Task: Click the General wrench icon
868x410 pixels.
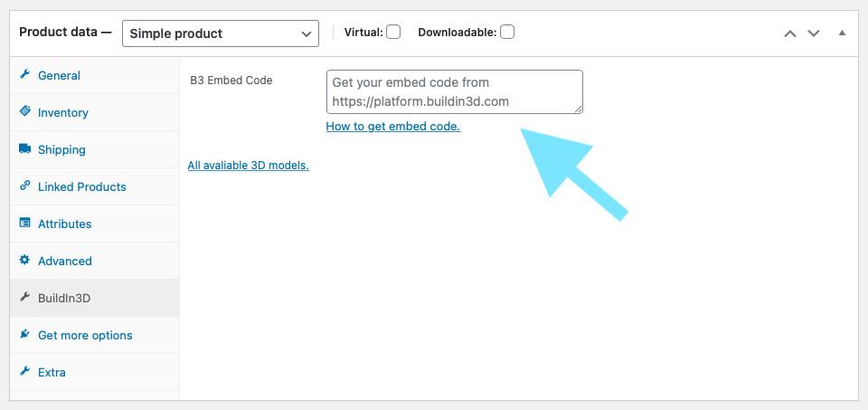Action: tap(24, 75)
